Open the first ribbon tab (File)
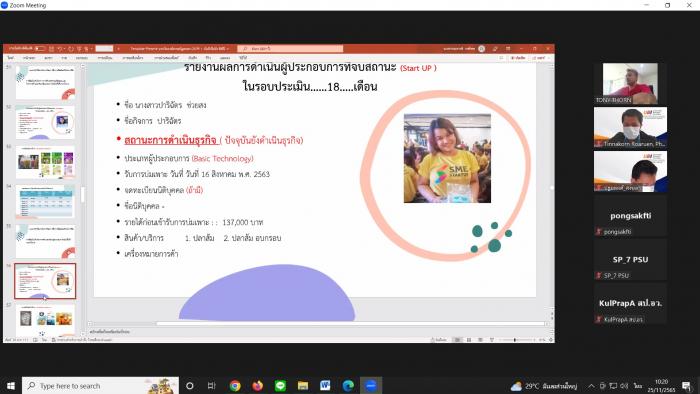Screen dimensions: 700x394 (x=10, y=58)
